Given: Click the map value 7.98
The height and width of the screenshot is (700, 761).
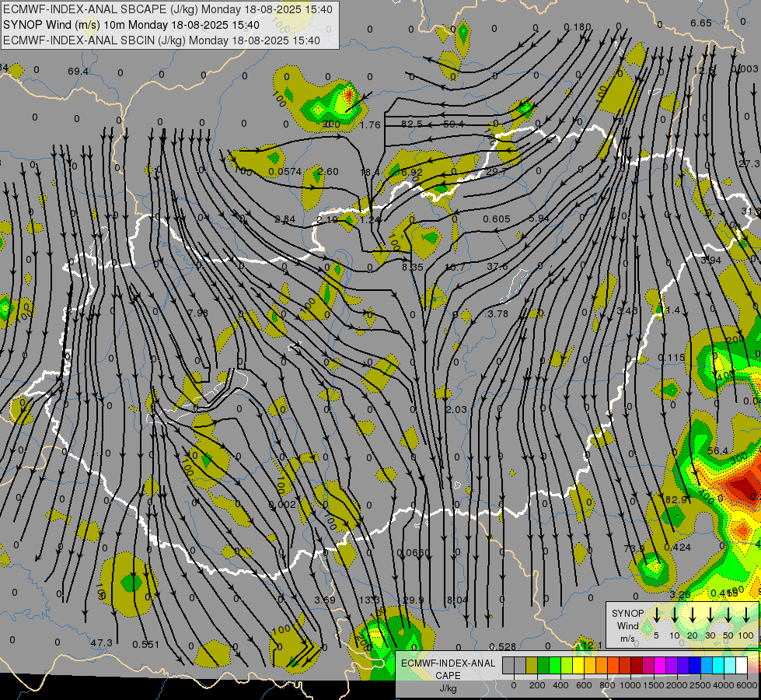Looking at the screenshot, I should [198, 313].
